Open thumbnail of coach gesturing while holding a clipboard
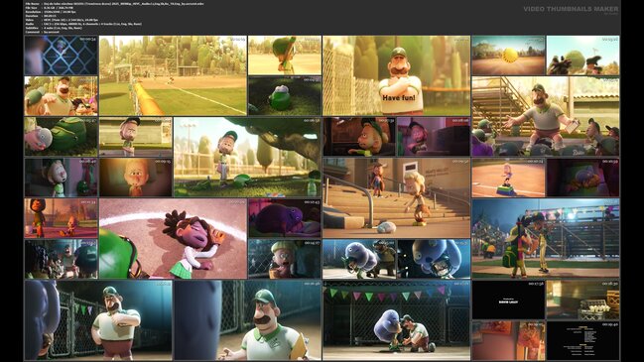The height and width of the screenshot is (362, 644). 247,320
